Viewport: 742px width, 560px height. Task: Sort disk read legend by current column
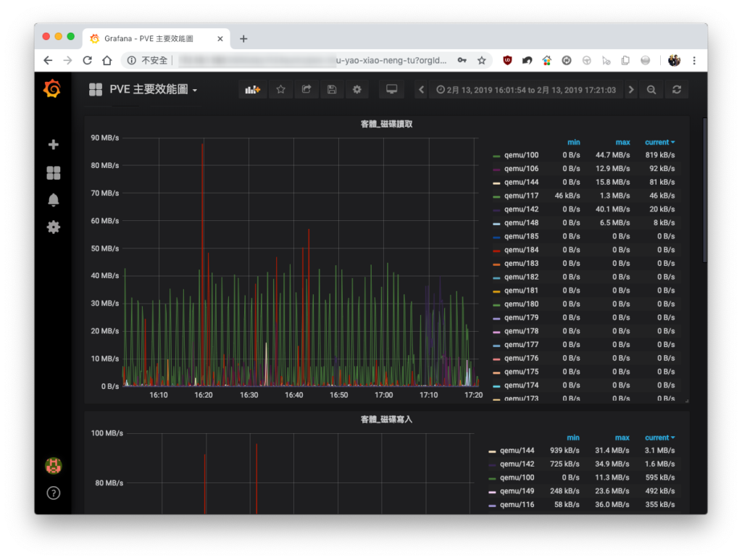coord(659,143)
